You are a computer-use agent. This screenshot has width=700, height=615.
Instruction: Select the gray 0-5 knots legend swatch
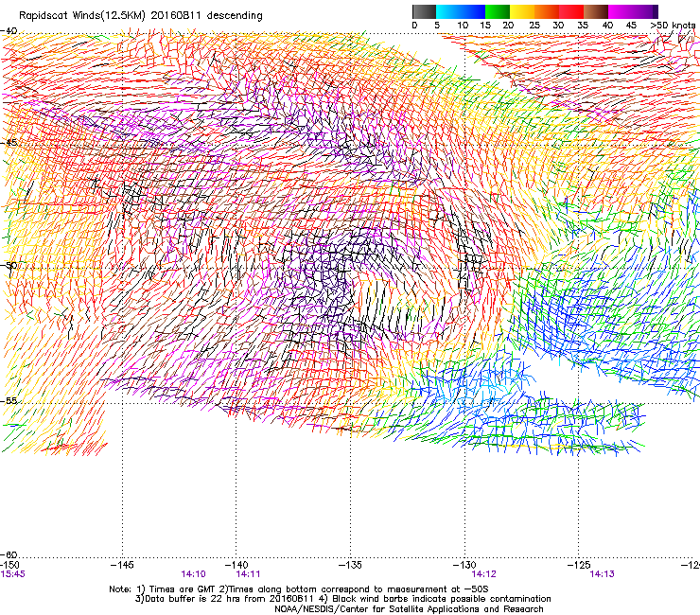[x=424, y=11]
